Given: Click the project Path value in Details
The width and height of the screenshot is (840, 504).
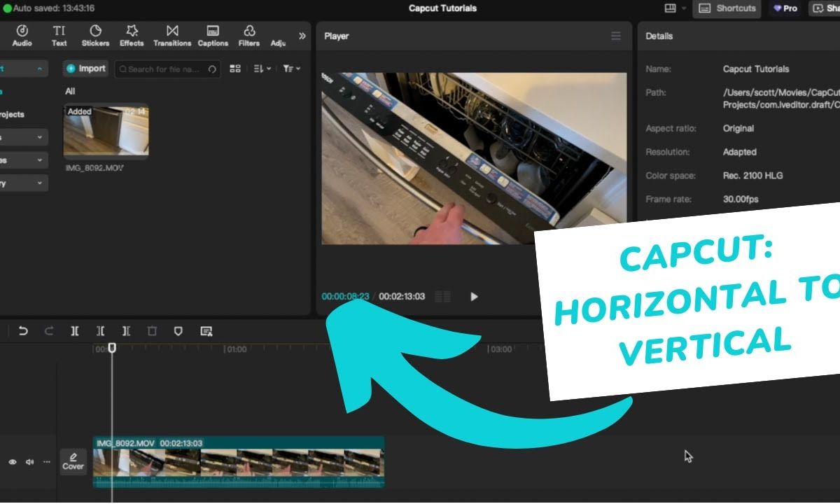Looking at the screenshot, I should (x=781, y=99).
